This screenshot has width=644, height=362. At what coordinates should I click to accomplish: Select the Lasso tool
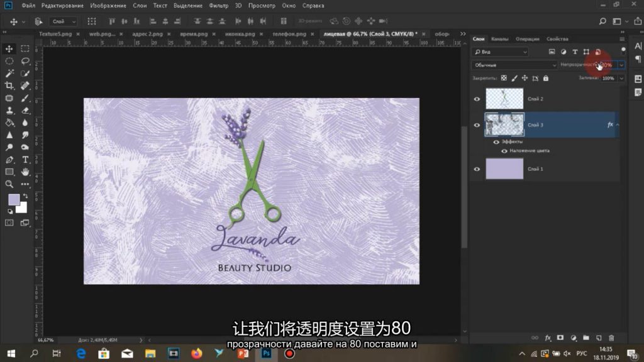(25, 61)
